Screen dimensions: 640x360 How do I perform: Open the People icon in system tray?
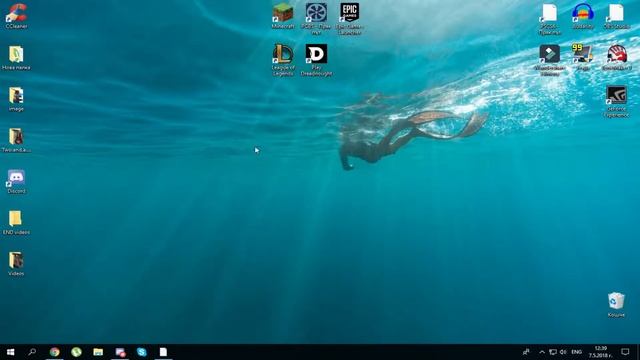[526, 352]
